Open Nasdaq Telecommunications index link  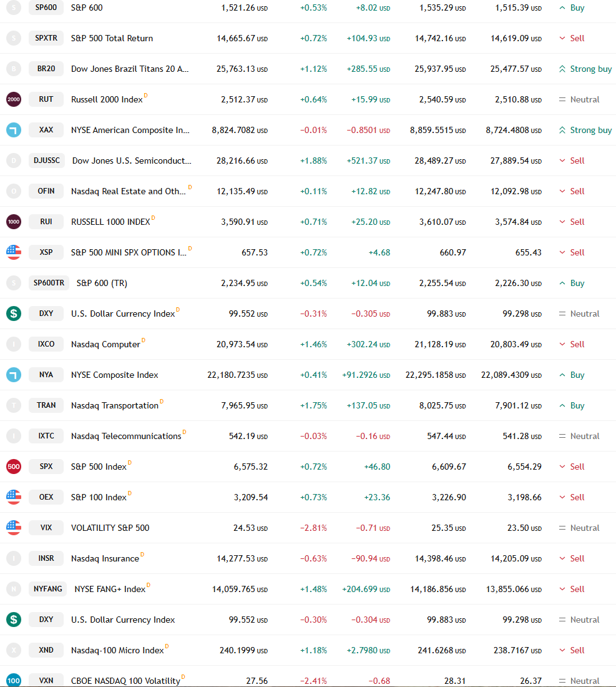(126, 437)
